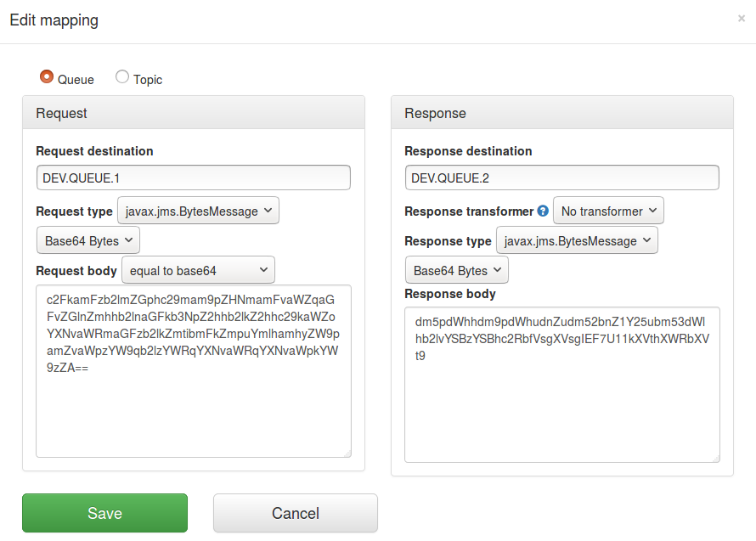Cancel editing the mapping
756x541 pixels.
click(x=295, y=513)
